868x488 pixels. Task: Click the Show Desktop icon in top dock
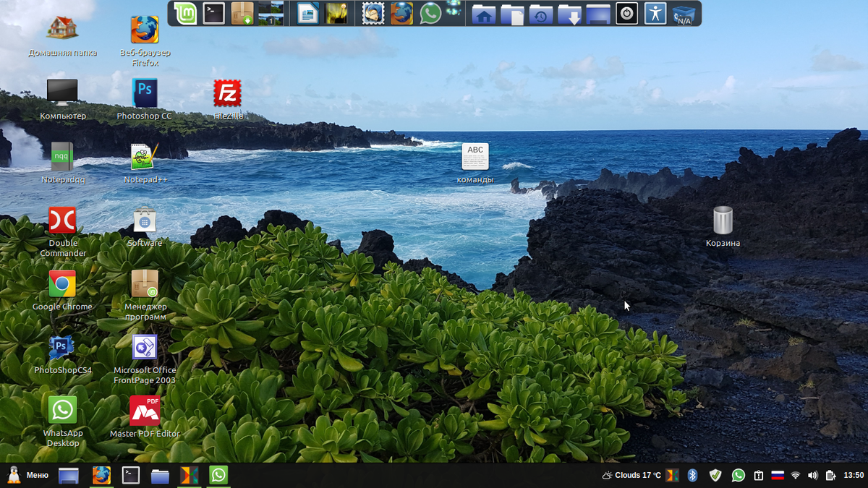pyautogui.click(x=598, y=14)
